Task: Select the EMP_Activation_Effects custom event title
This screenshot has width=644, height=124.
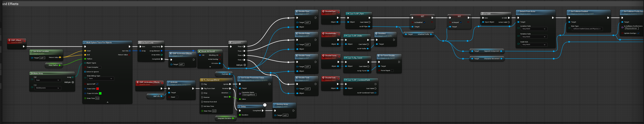Action: (149, 82)
